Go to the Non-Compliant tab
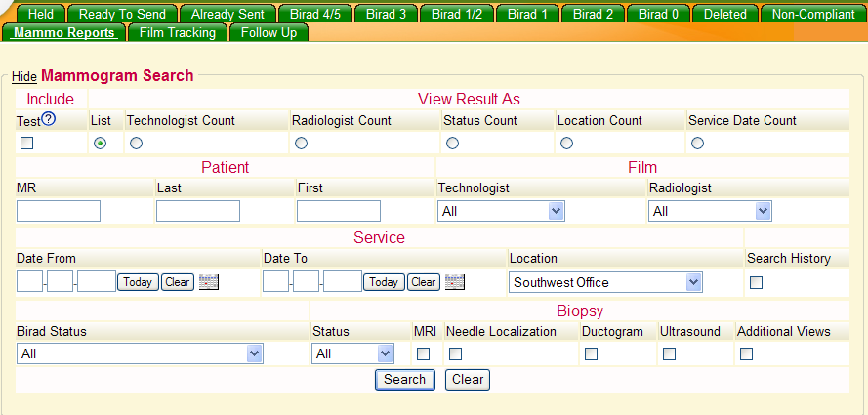868x415 pixels. (x=812, y=14)
